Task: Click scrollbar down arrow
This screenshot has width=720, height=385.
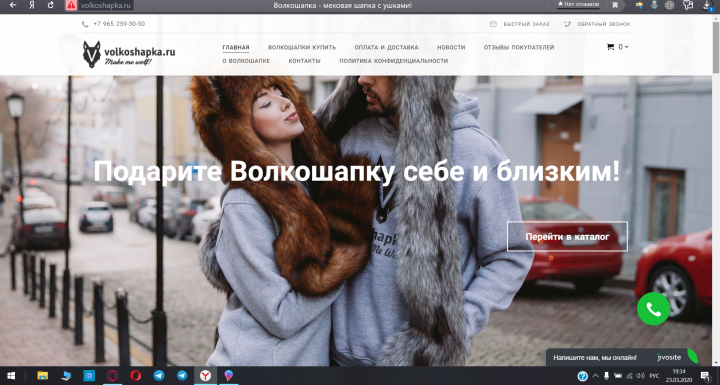Action: (716, 363)
